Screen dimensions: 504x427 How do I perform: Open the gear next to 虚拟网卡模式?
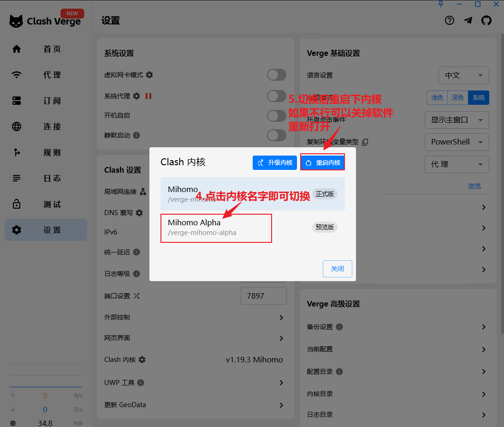149,75
